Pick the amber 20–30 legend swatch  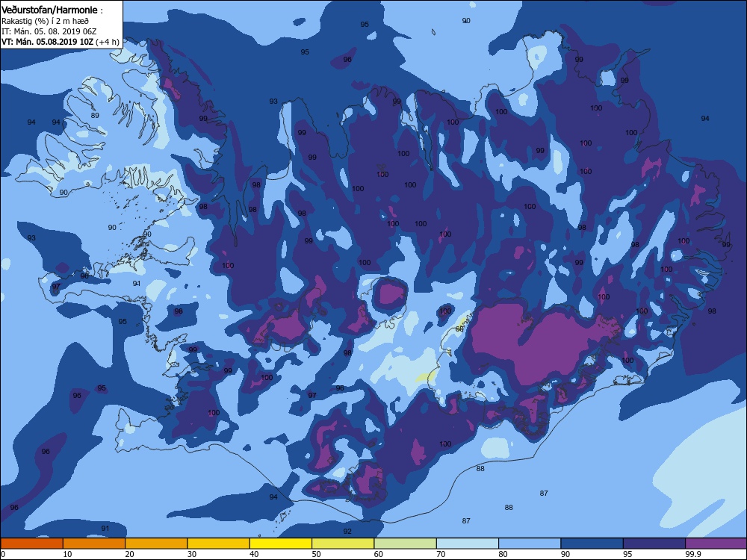tap(156, 544)
